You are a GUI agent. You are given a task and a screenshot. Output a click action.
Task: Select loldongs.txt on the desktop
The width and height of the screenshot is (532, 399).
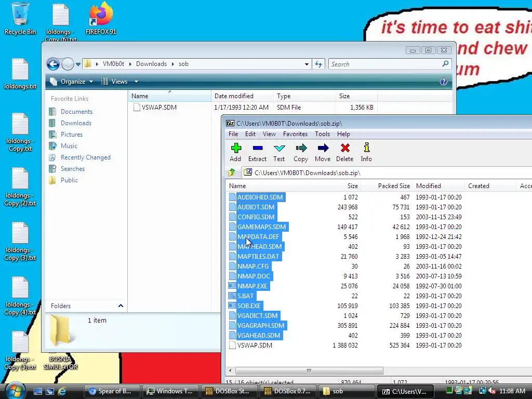20,74
